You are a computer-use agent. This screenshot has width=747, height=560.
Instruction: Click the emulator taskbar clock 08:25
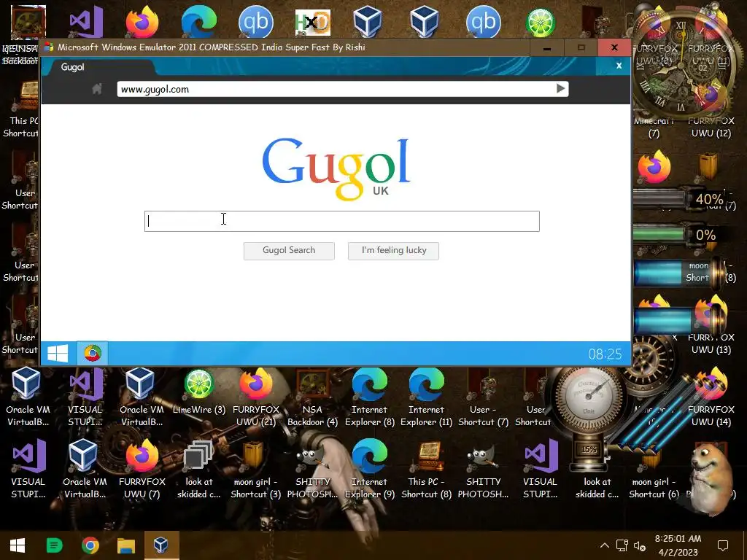point(605,354)
